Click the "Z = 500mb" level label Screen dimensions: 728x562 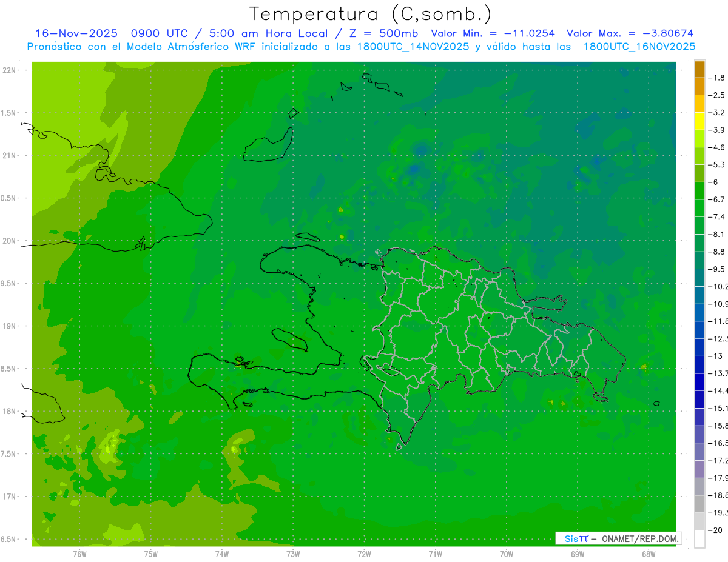(x=382, y=33)
